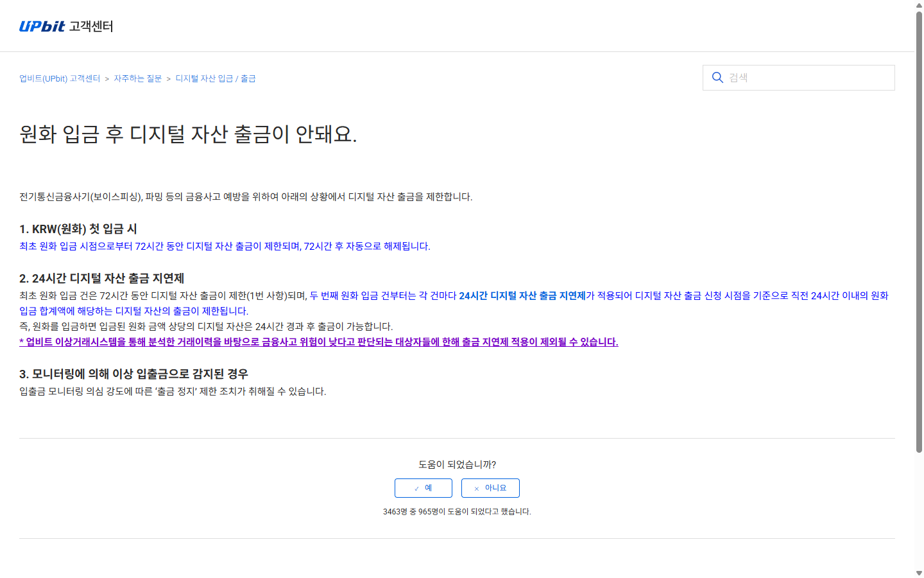
Task: Click sentence starting 즉, 원화를 입금하면
Action: click(x=206, y=326)
